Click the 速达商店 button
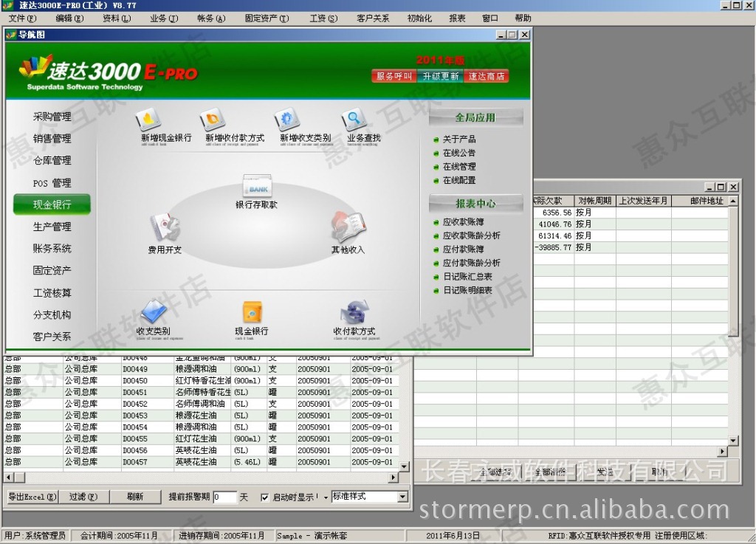756x544 pixels. point(487,76)
